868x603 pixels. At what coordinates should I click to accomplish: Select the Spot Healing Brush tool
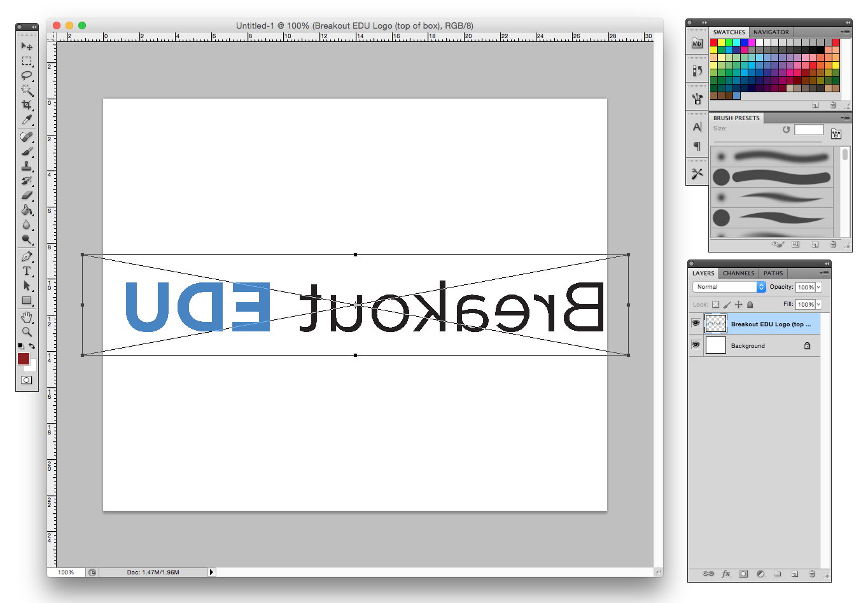click(26, 137)
